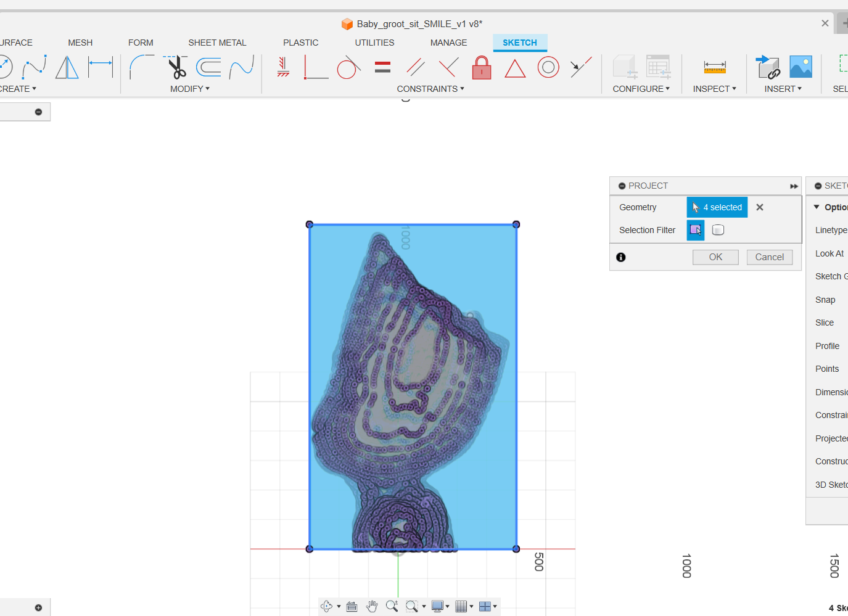Open the CONFIGURE dropdown menu

click(x=641, y=89)
